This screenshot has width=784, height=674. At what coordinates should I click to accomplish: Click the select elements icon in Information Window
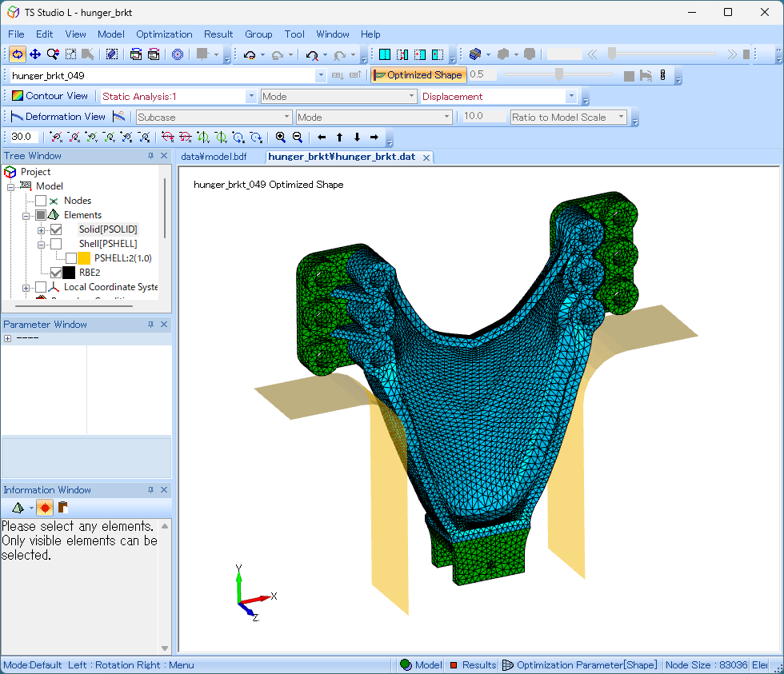tap(18, 508)
